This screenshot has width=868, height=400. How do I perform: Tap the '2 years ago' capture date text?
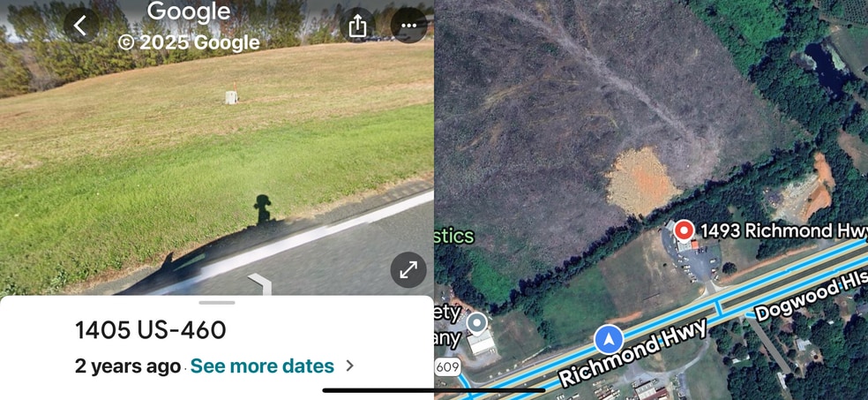click(x=128, y=366)
